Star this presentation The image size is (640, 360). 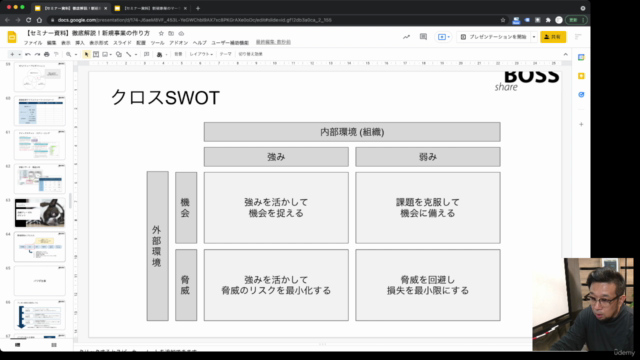click(161, 33)
